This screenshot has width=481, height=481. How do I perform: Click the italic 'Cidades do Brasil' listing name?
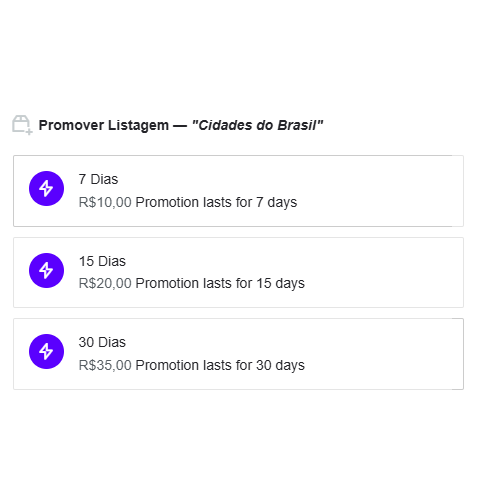pyautogui.click(x=257, y=125)
